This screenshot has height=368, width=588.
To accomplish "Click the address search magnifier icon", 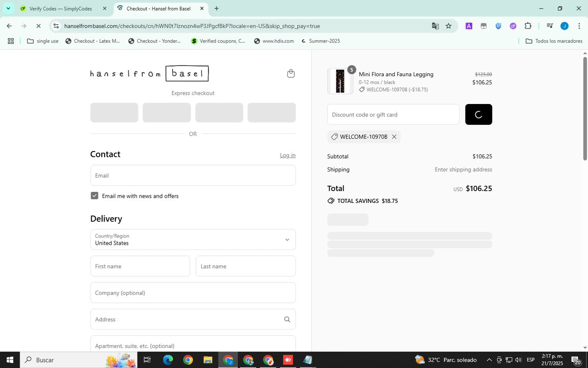I will tap(287, 319).
